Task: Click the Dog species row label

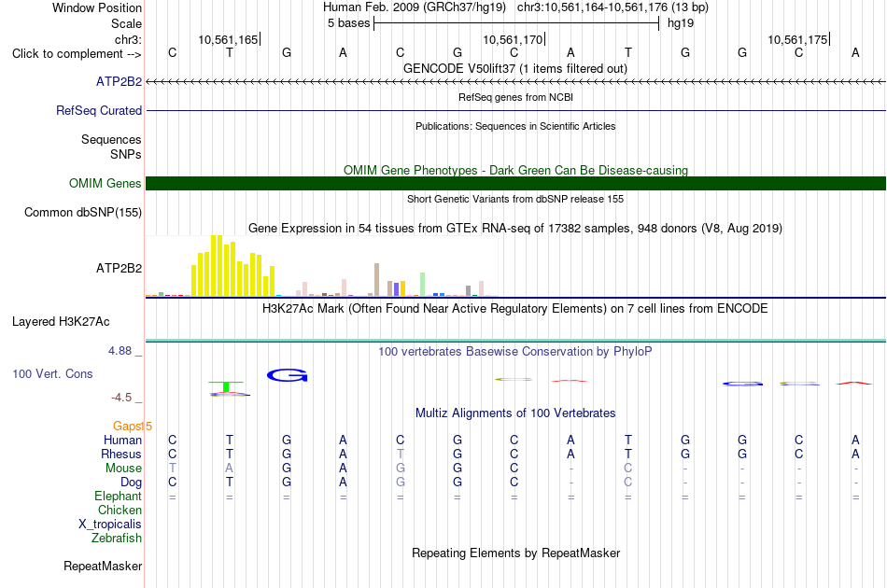Action: (131, 483)
